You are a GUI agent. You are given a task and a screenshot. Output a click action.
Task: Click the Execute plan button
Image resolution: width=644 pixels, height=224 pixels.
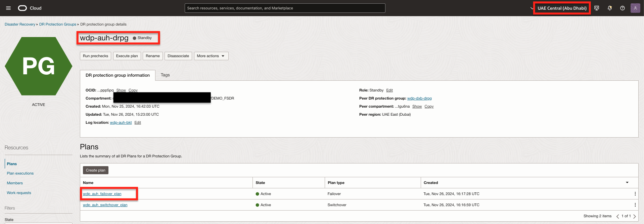[127, 56]
